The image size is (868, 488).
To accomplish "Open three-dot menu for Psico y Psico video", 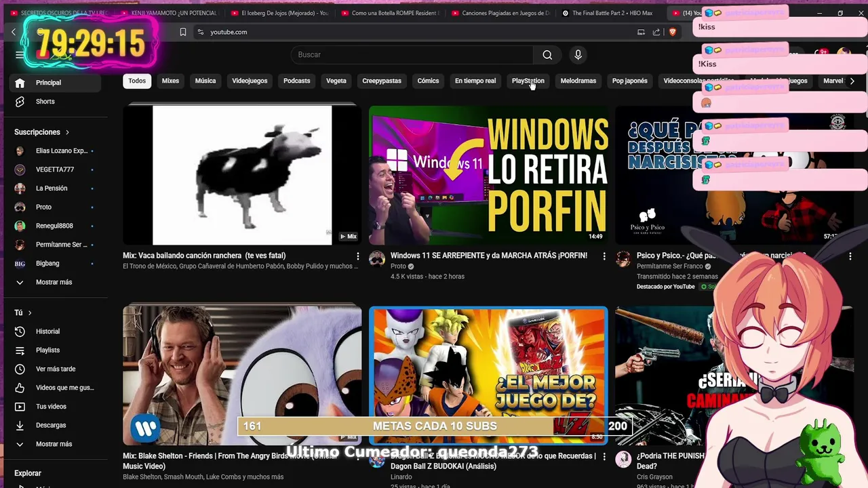I will coord(850,256).
